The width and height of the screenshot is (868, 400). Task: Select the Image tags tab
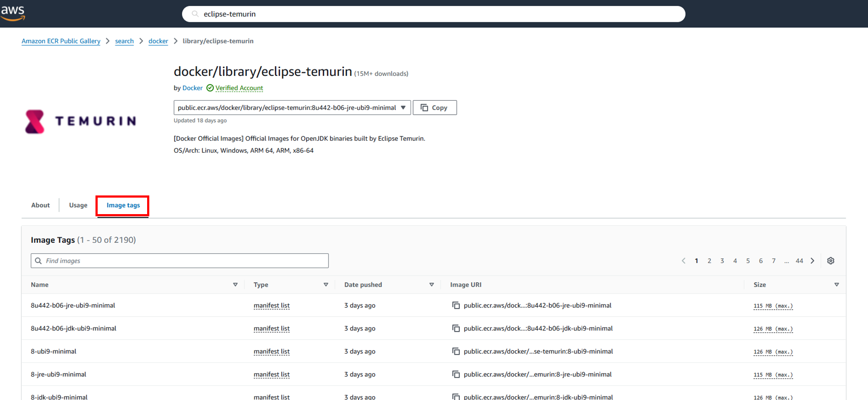tap(123, 205)
